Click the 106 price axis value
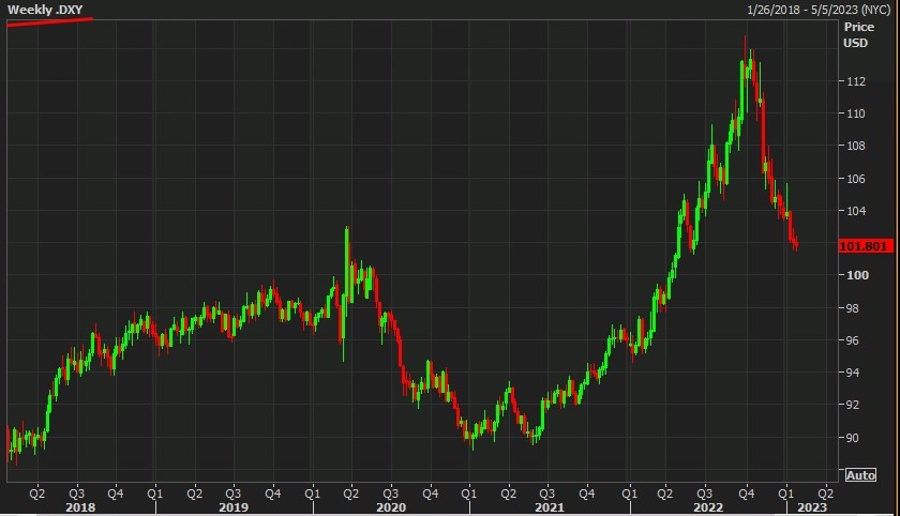900x516 pixels. click(x=856, y=179)
